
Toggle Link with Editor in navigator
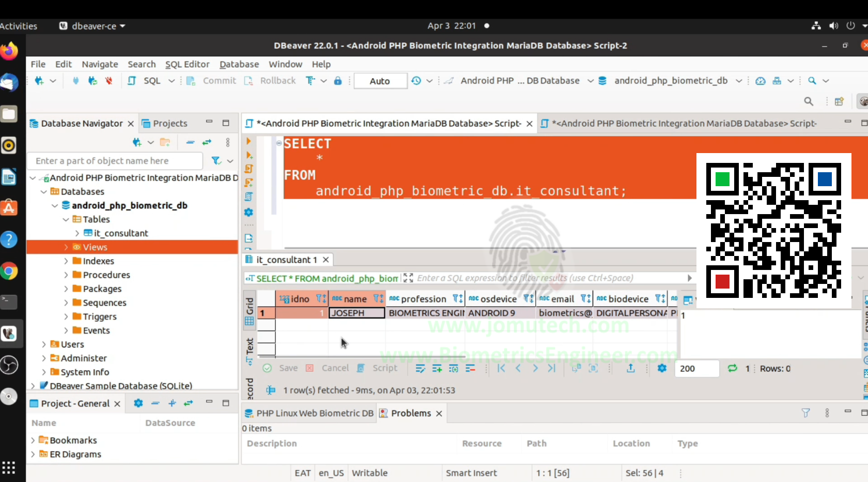(207, 142)
